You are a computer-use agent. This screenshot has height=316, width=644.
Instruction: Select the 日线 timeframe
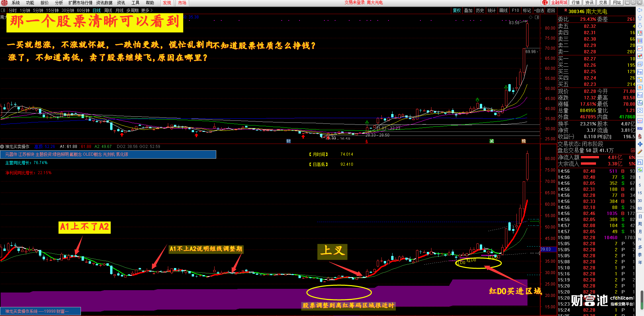(97, 10)
